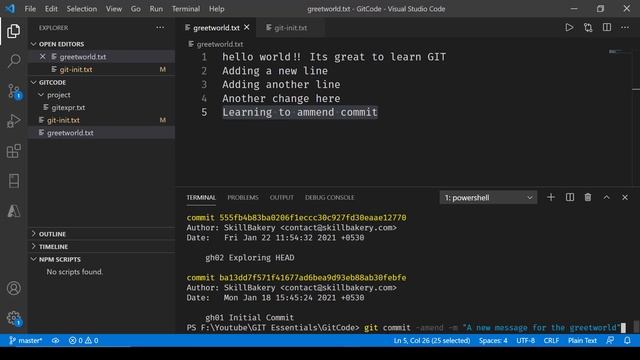Viewport: 640px width, 360px height.
Task: Switch to the Debug Console tab
Action: tap(329, 198)
